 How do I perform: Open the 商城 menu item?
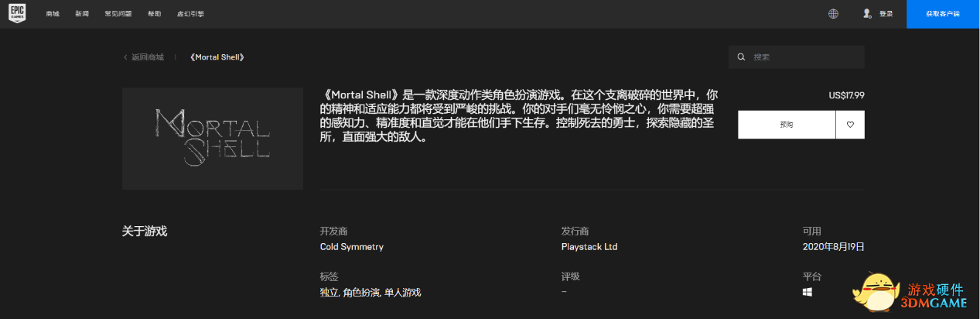pos(53,14)
